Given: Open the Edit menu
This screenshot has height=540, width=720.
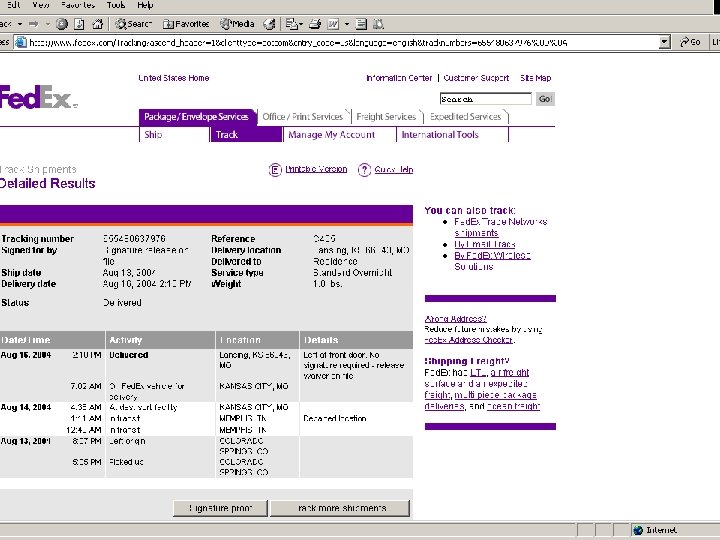Looking at the screenshot, I should click(x=14, y=5).
